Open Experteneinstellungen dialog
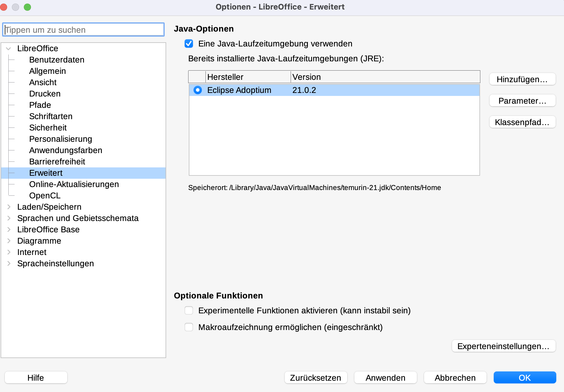 coord(504,346)
